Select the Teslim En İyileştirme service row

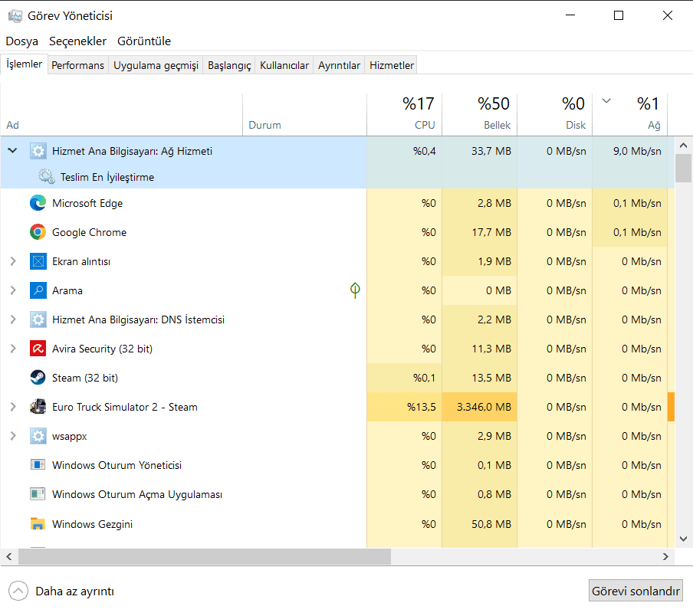point(107,177)
